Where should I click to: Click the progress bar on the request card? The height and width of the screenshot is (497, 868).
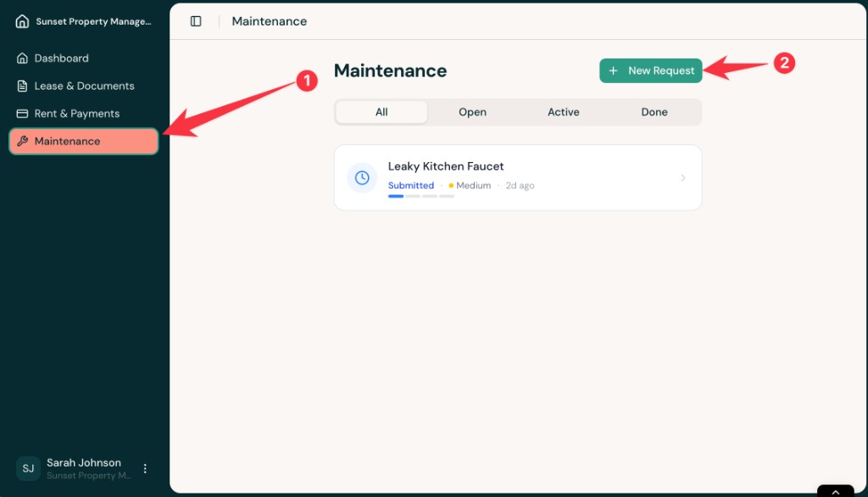[421, 196]
